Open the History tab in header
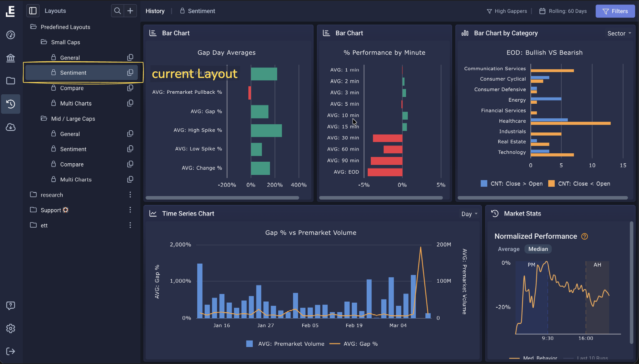The image size is (639, 364). tap(155, 11)
